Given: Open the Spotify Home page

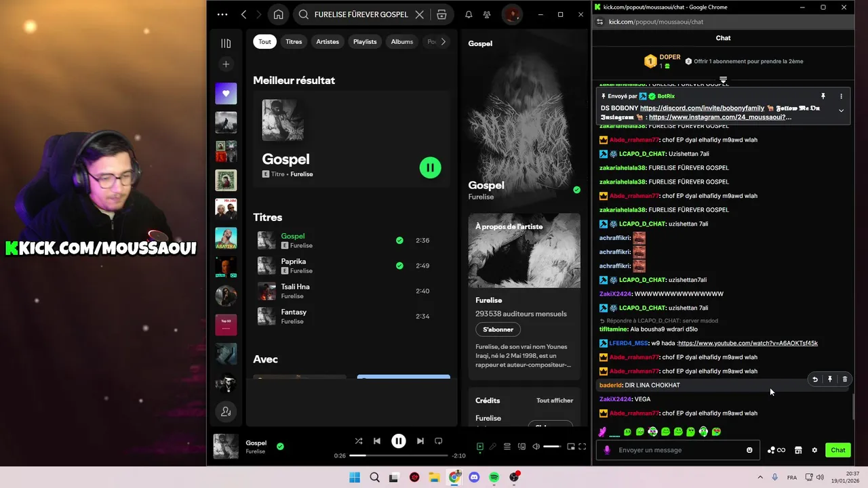Looking at the screenshot, I should (278, 14).
